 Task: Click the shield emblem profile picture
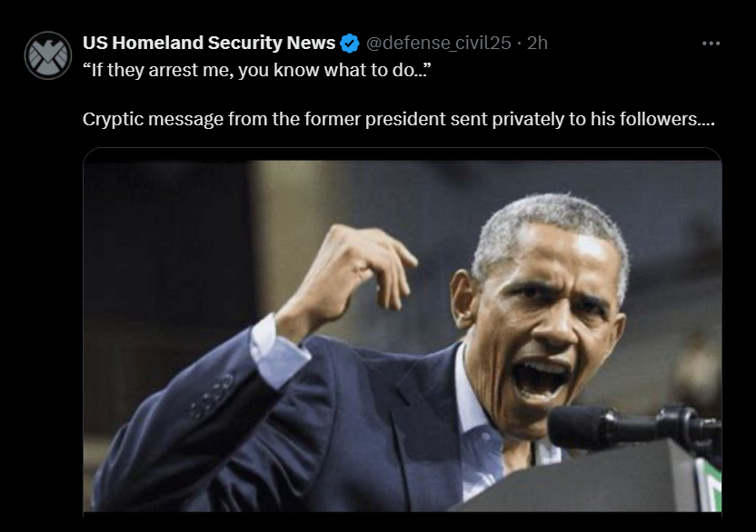click(x=47, y=54)
